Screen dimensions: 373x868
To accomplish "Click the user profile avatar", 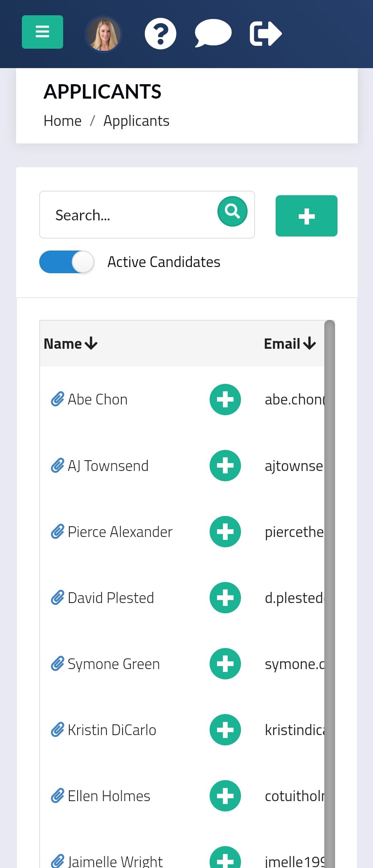I will pos(103,34).
